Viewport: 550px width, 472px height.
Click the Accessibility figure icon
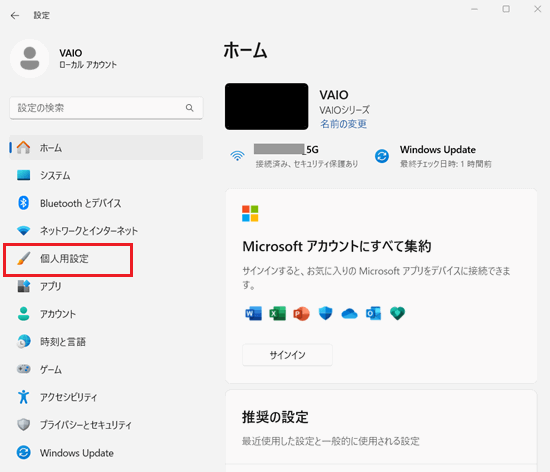coord(24,397)
